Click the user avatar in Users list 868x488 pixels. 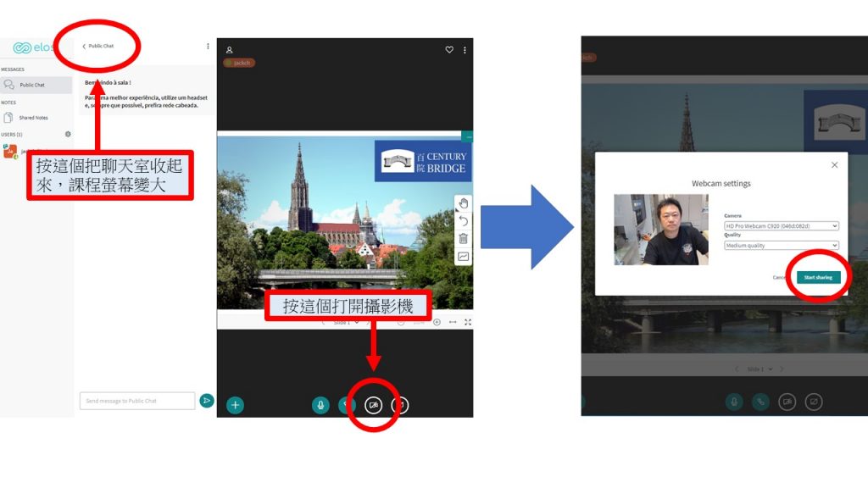tap(10, 151)
